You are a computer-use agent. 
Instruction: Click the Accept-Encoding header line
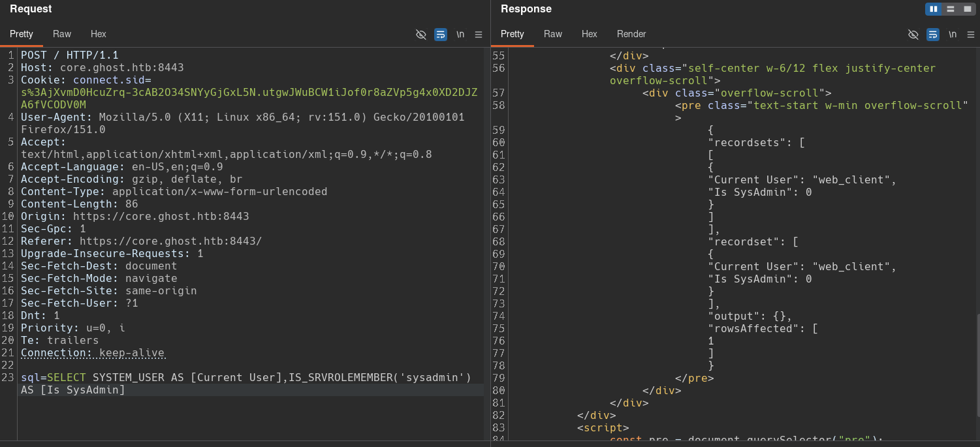click(132, 179)
